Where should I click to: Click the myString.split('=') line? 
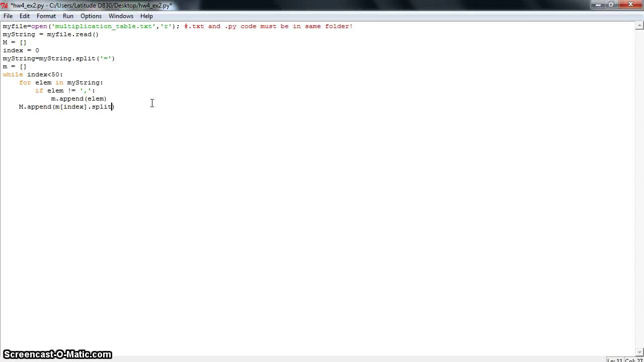pyautogui.click(x=59, y=58)
